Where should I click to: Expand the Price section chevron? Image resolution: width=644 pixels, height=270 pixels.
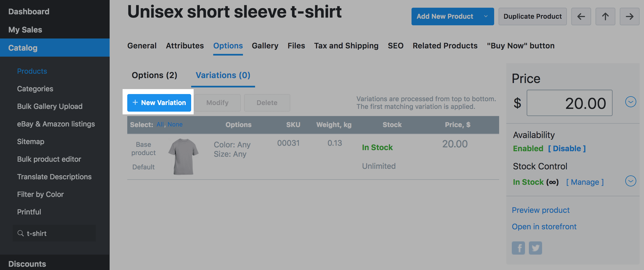coord(631,102)
